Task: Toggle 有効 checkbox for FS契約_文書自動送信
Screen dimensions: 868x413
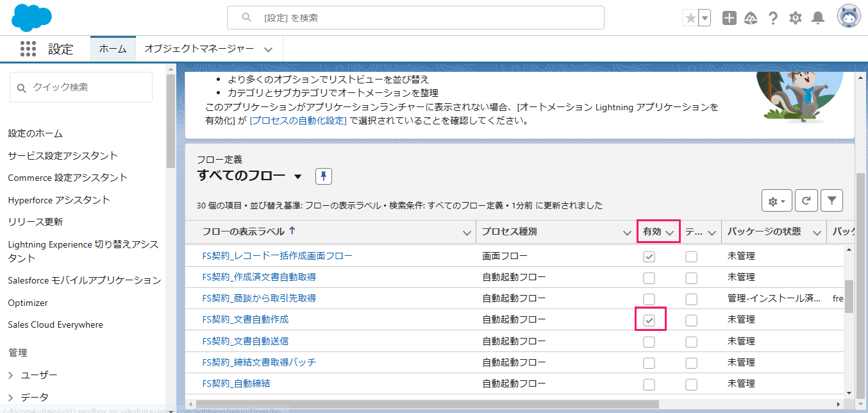Action: pos(649,341)
